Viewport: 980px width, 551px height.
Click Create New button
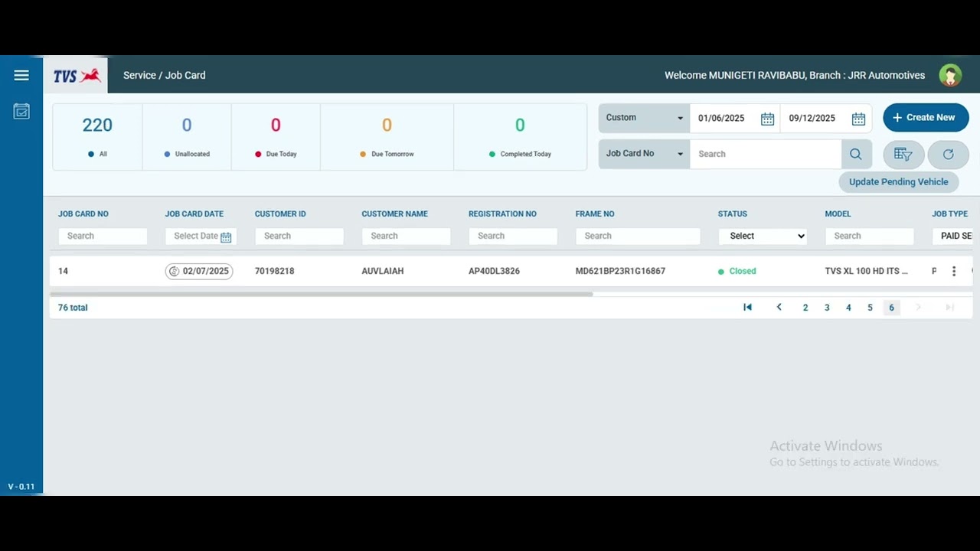(926, 118)
